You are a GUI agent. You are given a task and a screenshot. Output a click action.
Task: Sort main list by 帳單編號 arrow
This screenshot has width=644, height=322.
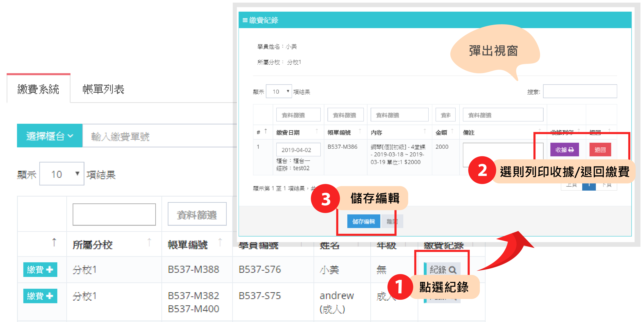coord(220,242)
